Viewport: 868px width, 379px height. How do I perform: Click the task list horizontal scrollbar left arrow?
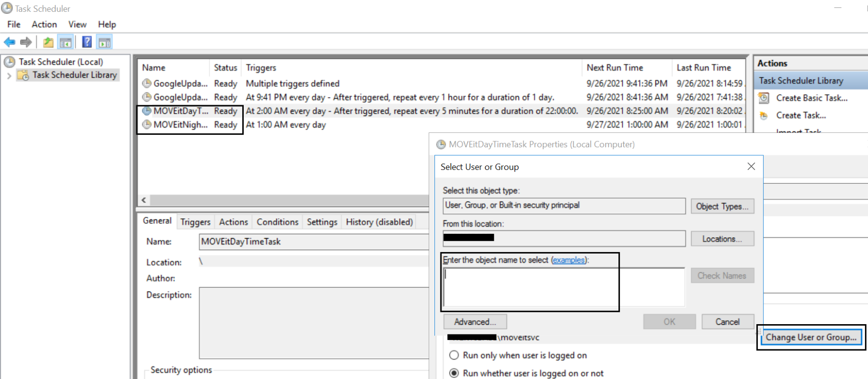coord(144,200)
